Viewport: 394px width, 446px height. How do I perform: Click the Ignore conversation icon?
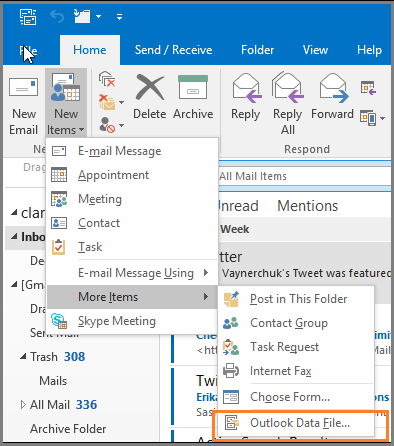tap(107, 79)
